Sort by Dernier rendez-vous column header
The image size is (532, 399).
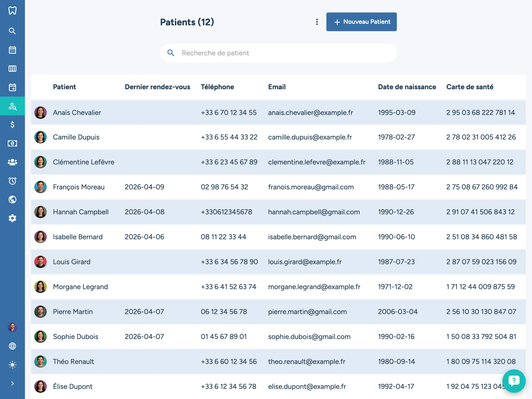[157, 87]
